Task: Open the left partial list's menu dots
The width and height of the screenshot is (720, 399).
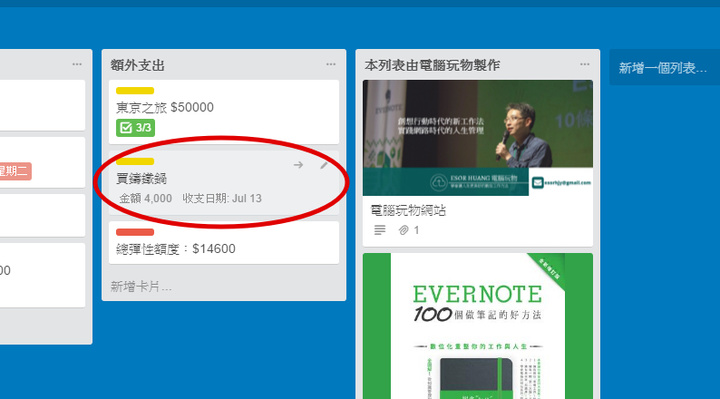Action: tap(77, 64)
